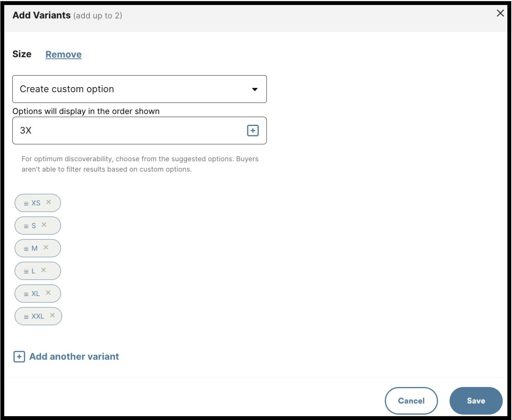This screenshot has height=420, width=512.
Task: Click the dropdown arrow on the option selector
Action: (254, 89)
